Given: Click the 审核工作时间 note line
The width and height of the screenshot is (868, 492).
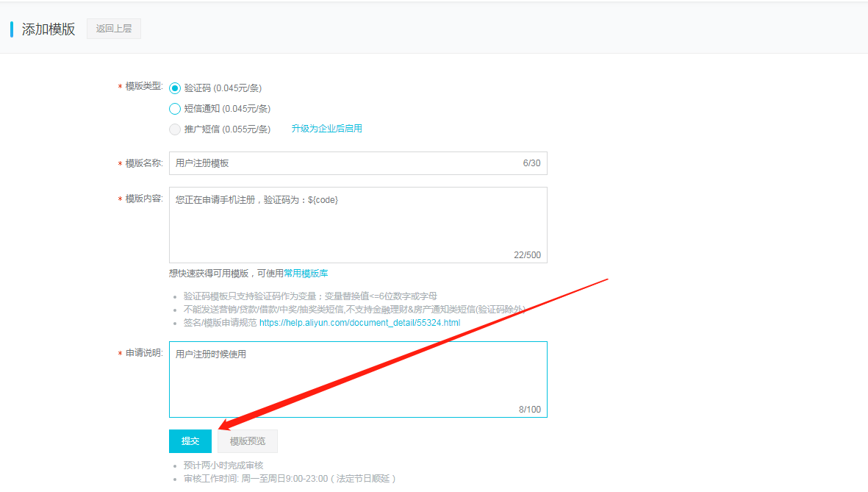Looking at the screenshot, I should tap(290, 479).
